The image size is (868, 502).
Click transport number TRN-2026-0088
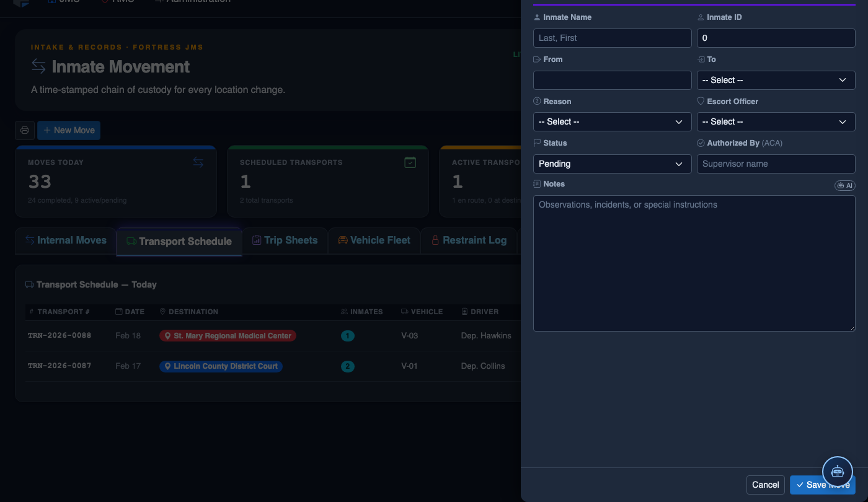click(60, 335)
